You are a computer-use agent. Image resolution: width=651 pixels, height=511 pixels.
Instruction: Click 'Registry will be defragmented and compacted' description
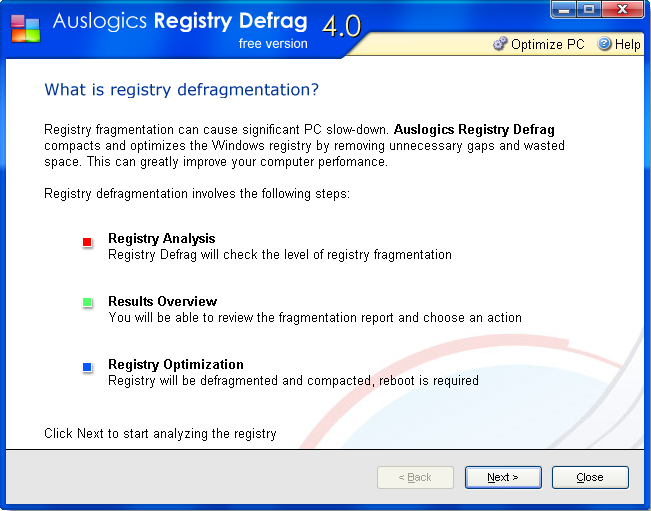pos(293,381)
